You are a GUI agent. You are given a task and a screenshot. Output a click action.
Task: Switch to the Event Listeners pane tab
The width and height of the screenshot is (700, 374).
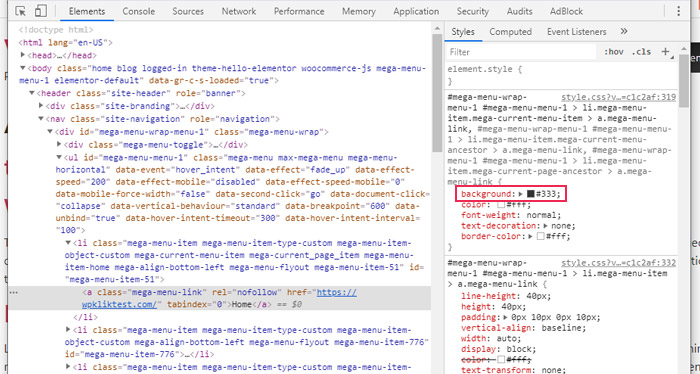click(576, 32)
